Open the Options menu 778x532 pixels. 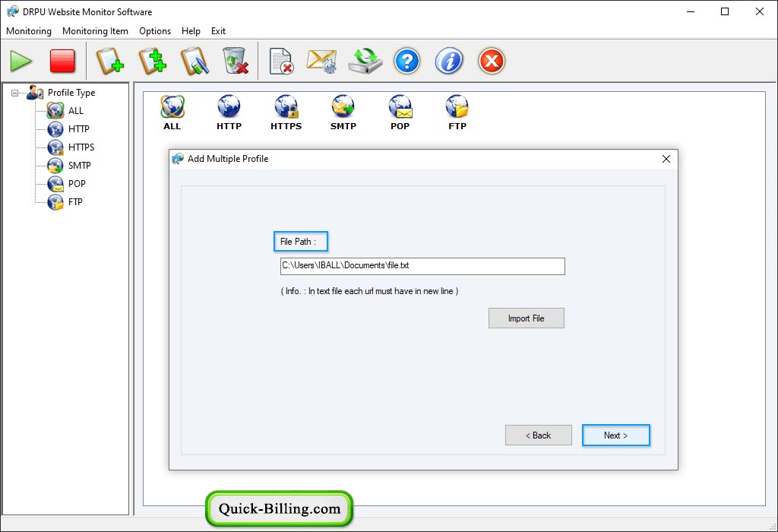155,30
